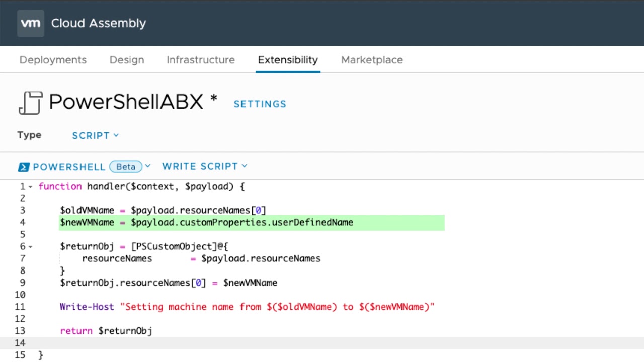Click the blue PowerShell terminal icon
The height and width of the screenshot is (362, 644).
coord(24,166)
